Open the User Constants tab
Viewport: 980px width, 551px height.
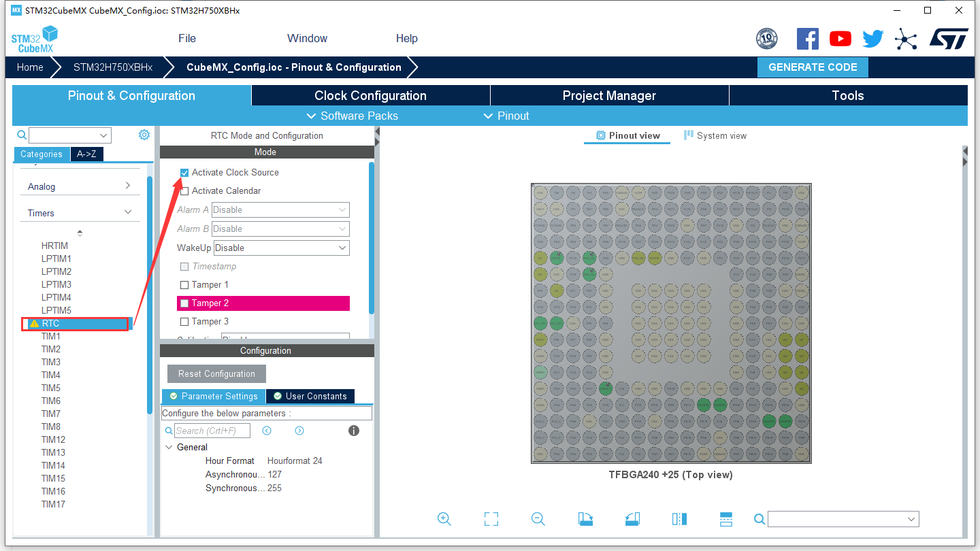310,396
